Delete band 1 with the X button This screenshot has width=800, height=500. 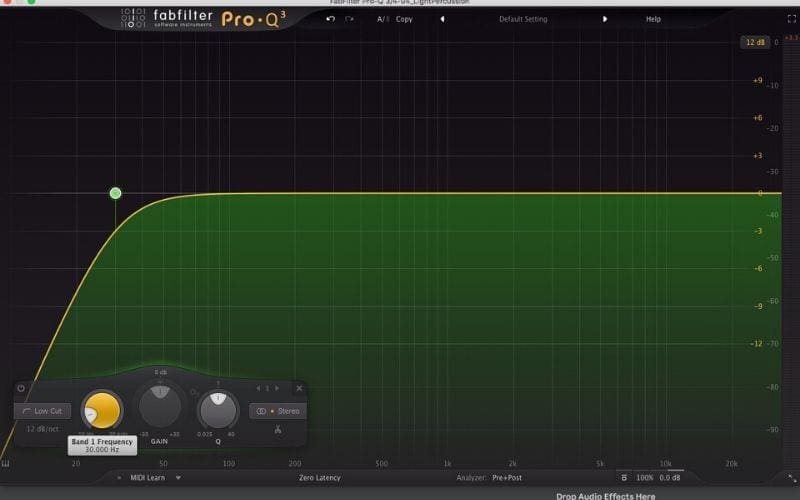click(x=299, y=388)
